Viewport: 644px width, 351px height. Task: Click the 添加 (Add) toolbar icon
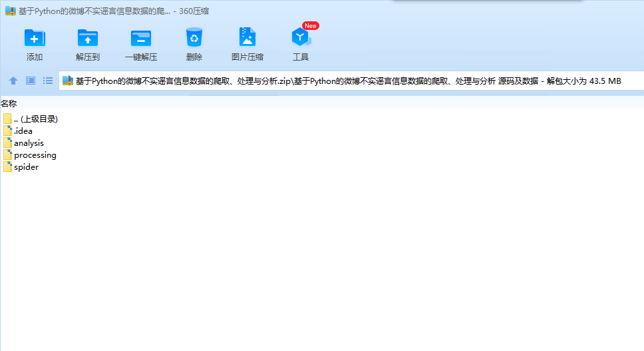pyautogui.click(x=35, y=45)
